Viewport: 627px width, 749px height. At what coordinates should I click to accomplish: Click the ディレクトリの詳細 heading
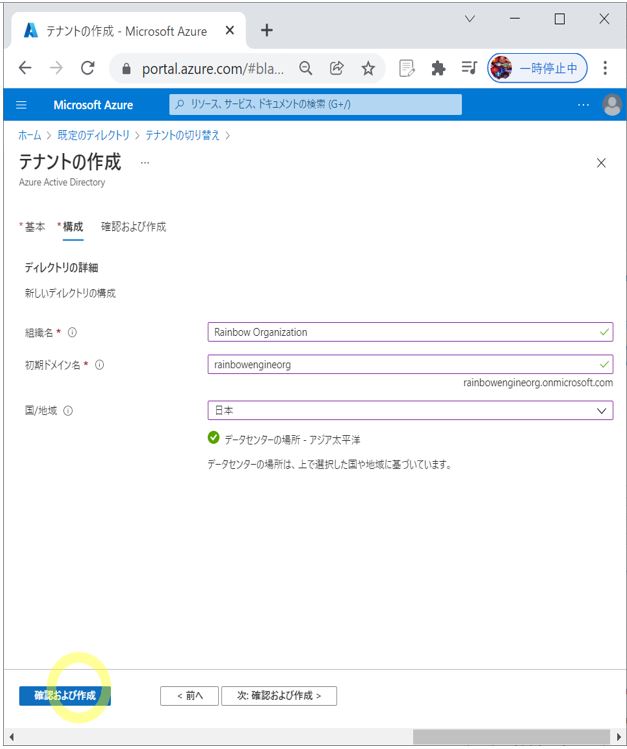point(62,268)
